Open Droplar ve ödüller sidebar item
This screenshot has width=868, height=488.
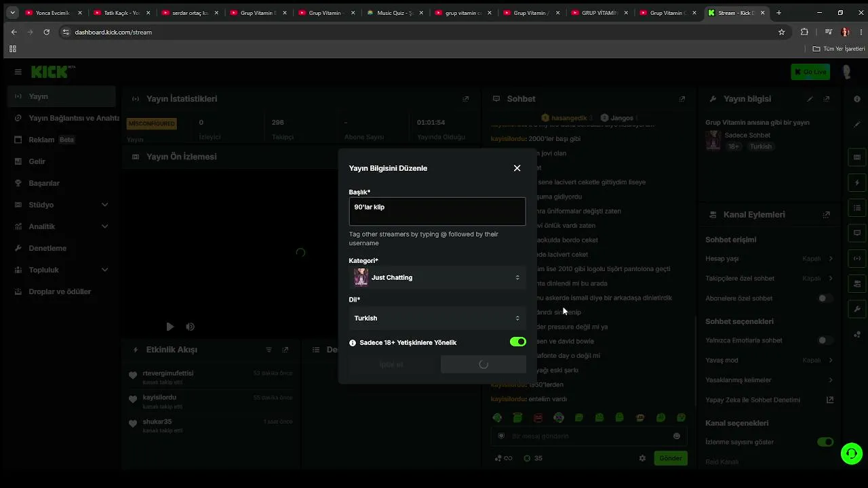click(x=62, y=291)
